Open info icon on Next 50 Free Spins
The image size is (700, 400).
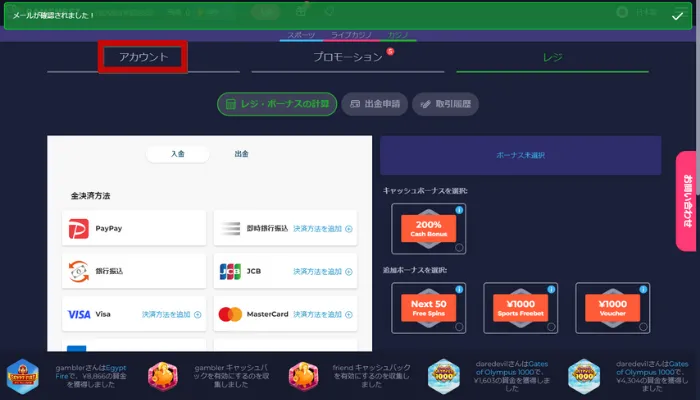pyautogui.click(x=459, y=289)
